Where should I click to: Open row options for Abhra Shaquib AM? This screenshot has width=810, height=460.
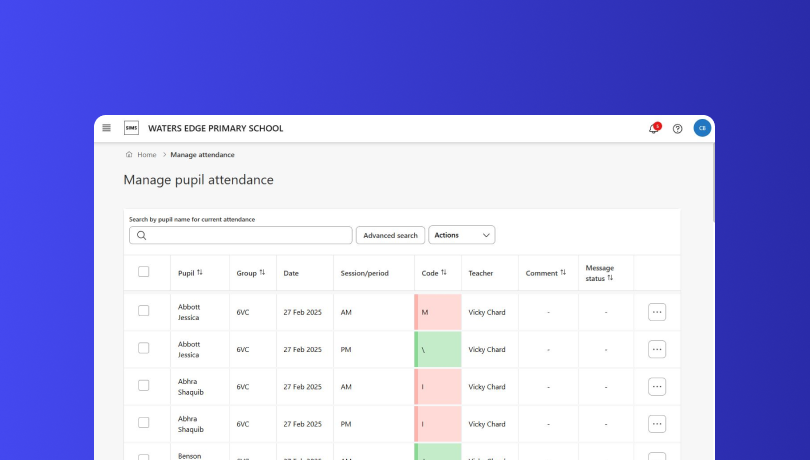pyautogui.click(x=657, y=387)
